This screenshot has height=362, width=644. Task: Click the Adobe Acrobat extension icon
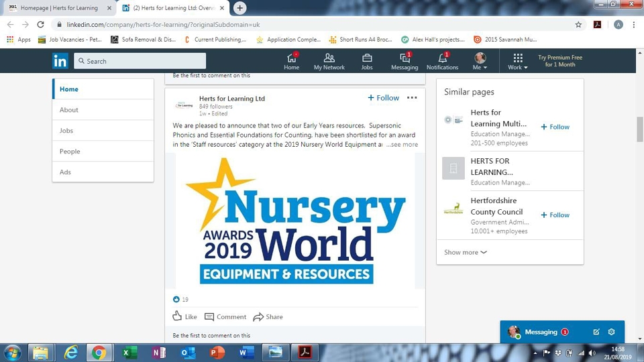597,25
